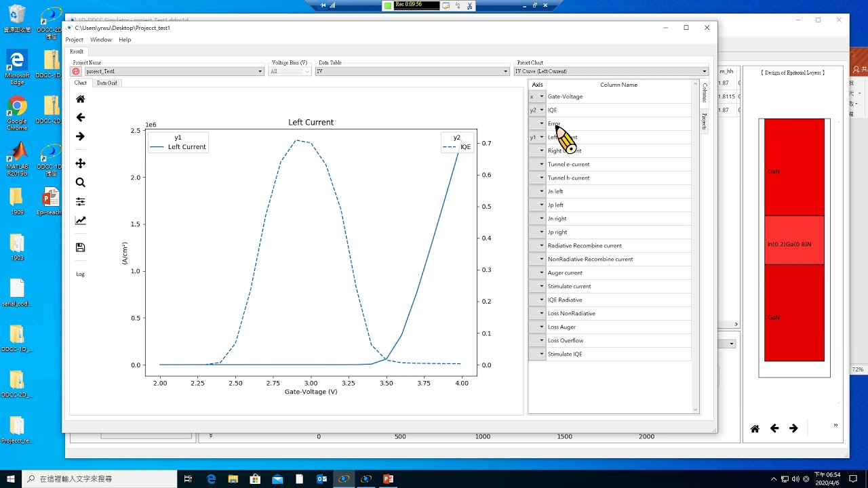Viewport: 868px width, 488px height.
Task: Open axis dropdown for Stimulate current row
Action: point(537,286)
